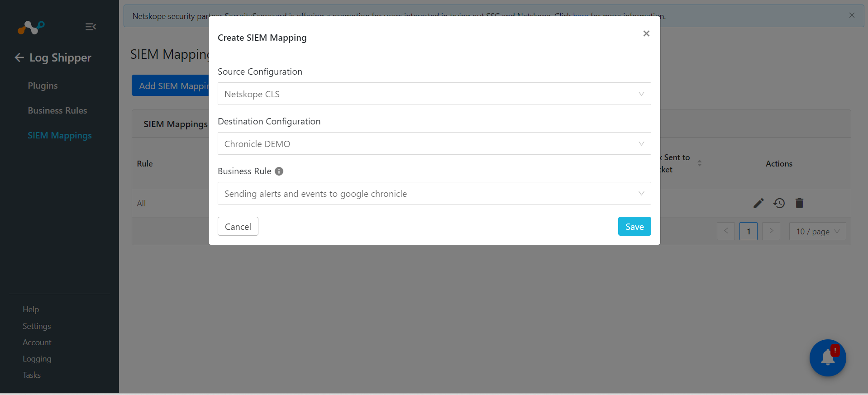
Task: Click the Rule column header
Action: [145, 164]
